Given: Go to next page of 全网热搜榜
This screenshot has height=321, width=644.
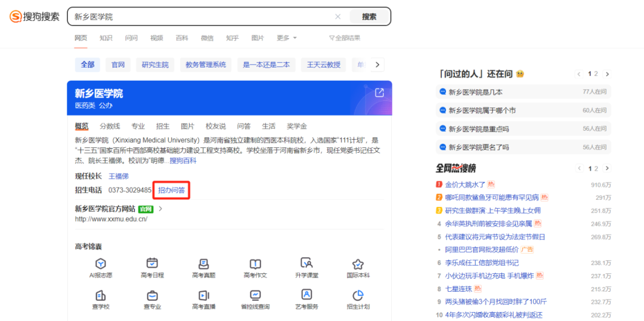Looking at the screenshot, I should (608, 168).
